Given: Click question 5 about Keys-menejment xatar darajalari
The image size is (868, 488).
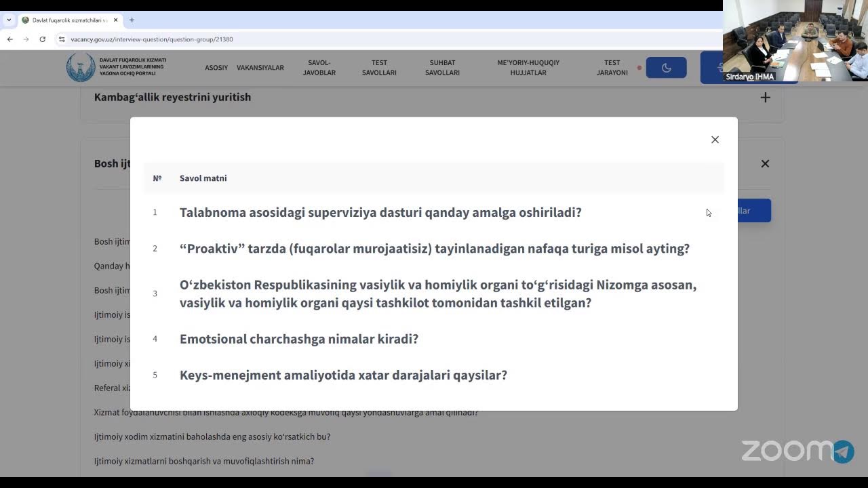Looking at the screenshot, I should click(x=343, y=375).
